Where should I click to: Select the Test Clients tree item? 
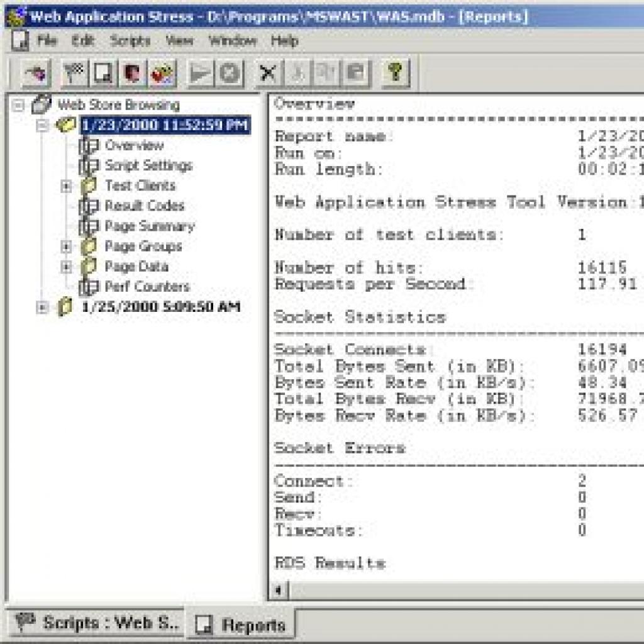click(x=140, y=186)
